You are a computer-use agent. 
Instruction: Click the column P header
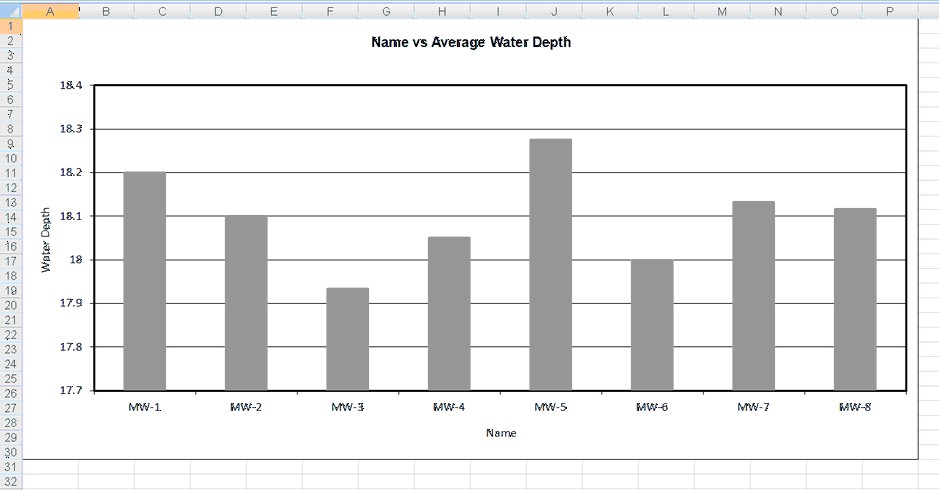point(890,10)
